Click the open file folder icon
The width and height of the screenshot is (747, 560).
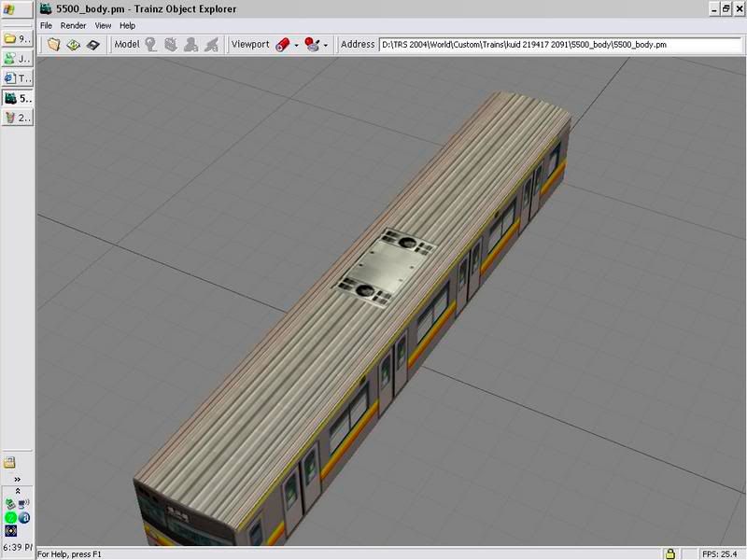54,44
